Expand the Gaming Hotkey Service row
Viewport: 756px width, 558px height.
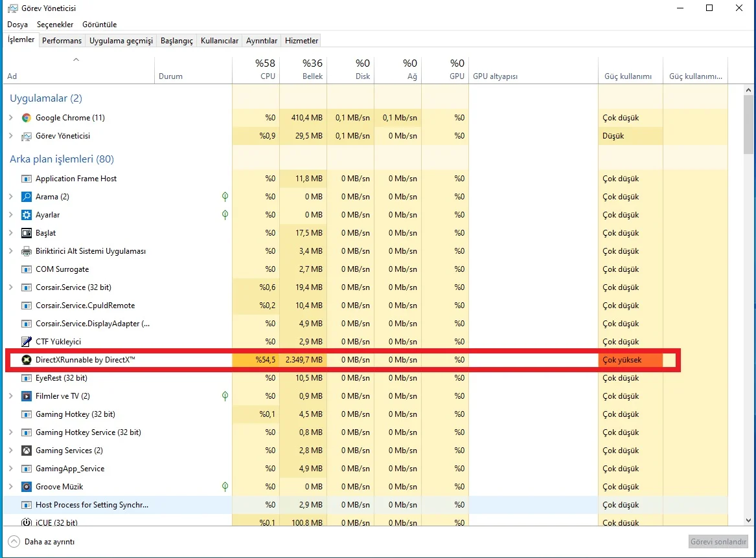tap(10, 432)
